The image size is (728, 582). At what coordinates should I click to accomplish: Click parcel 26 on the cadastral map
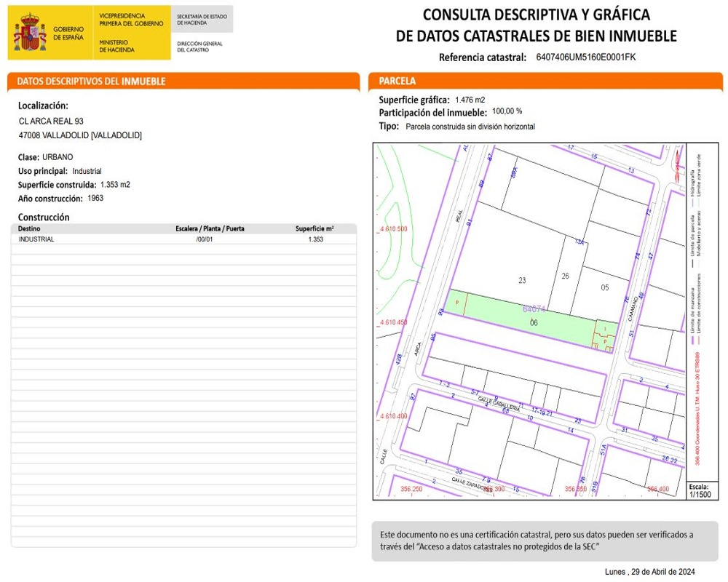[565, 276]
